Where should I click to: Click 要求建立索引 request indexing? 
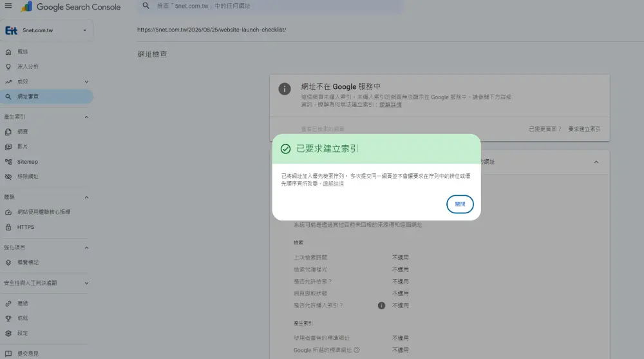(584, 129)
